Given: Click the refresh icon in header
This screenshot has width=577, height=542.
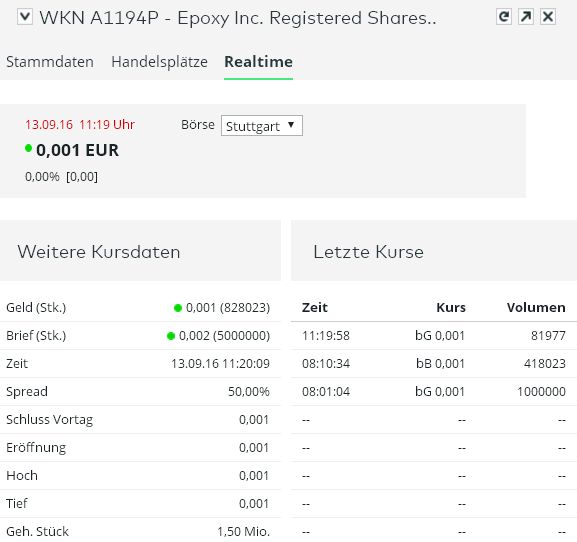Looking at the screenshot, I should (504, 17).
